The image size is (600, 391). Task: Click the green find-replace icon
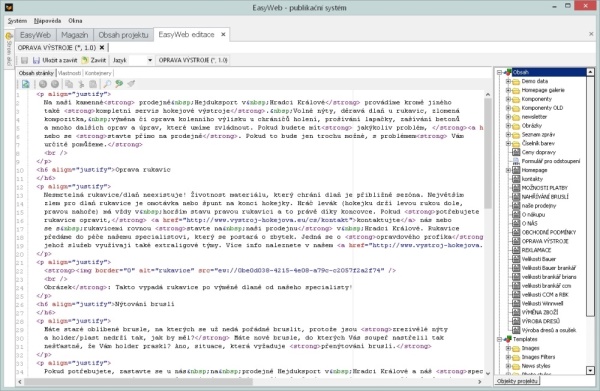pos(119,84)
